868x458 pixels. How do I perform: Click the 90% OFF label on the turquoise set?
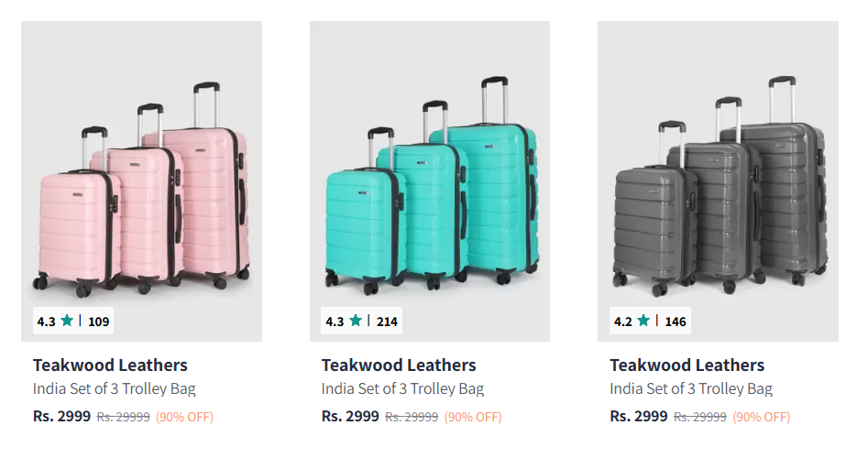[x=473, y=417]
